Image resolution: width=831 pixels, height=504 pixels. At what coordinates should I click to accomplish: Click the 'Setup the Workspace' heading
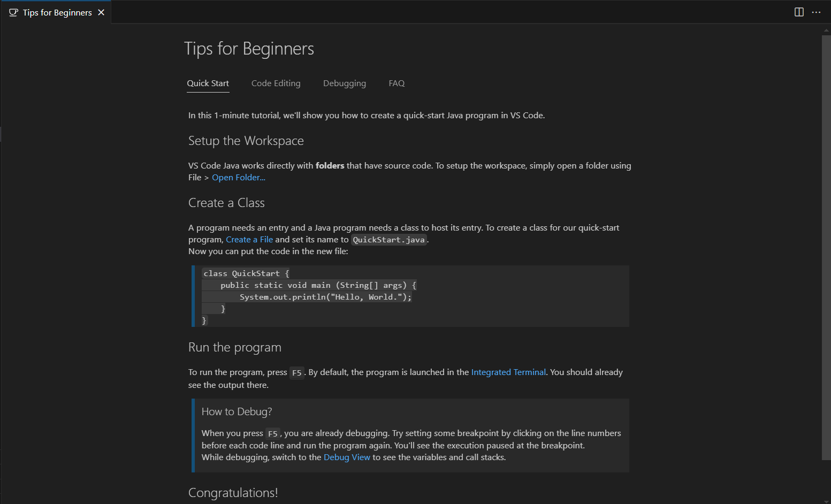tap(246, 141)
